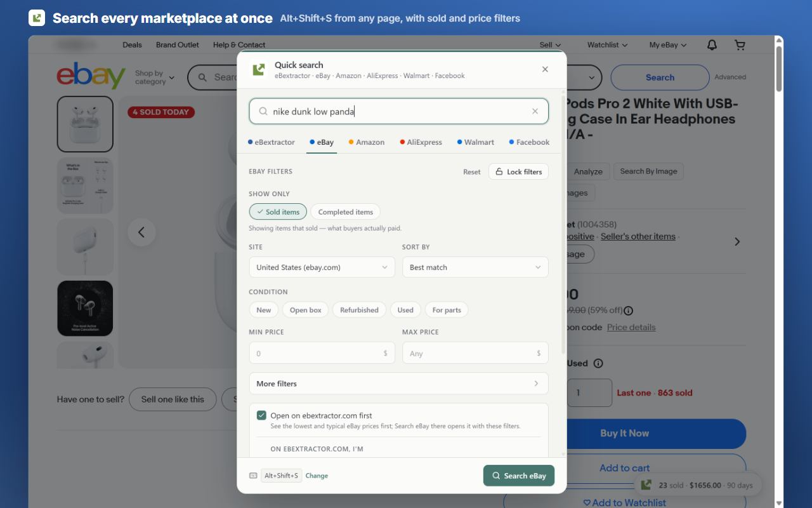Open the My eBay dropdown

[668, 45]
